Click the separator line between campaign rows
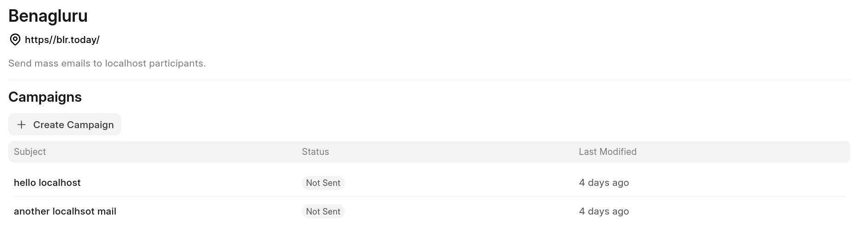The image size is (868, 246). 429,197
